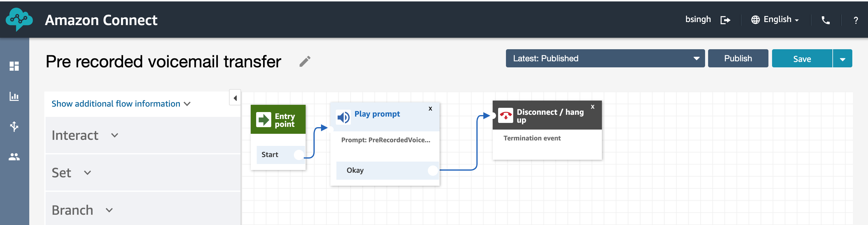
Task: Open the help question mark icon
Action: click(x=856, y=21)
